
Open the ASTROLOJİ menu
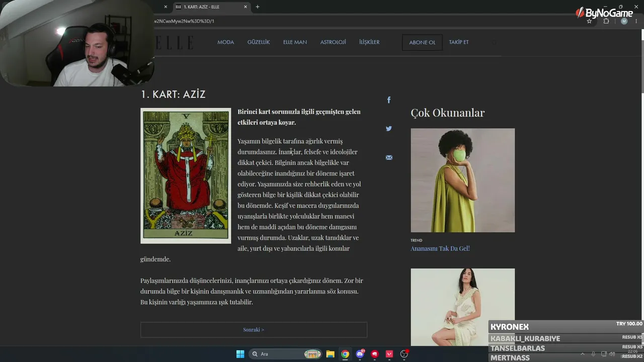(333, 42)
